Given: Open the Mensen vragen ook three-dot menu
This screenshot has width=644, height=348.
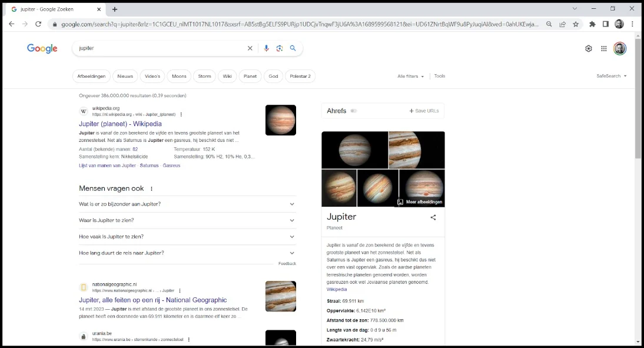Looking at the screenshot, I should (151, 188).
